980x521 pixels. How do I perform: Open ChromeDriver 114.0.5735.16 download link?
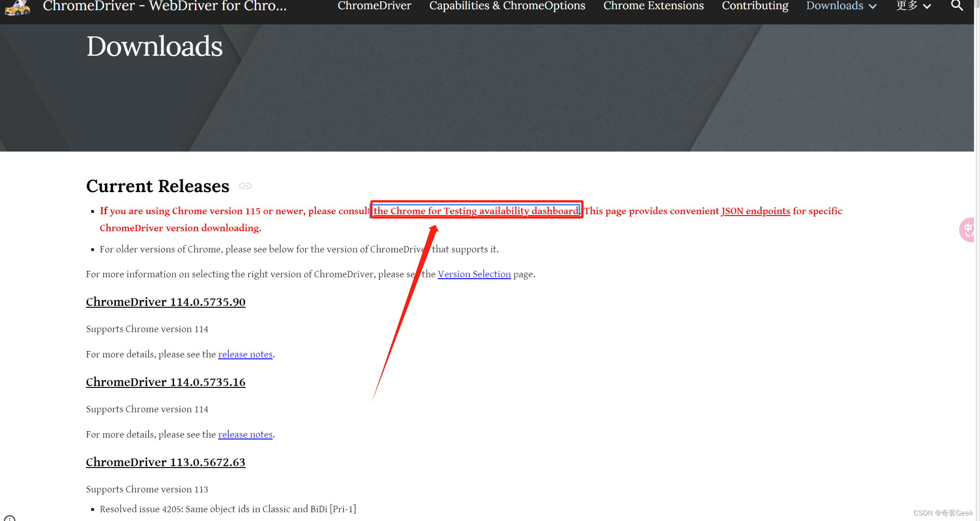pos(165,382)
